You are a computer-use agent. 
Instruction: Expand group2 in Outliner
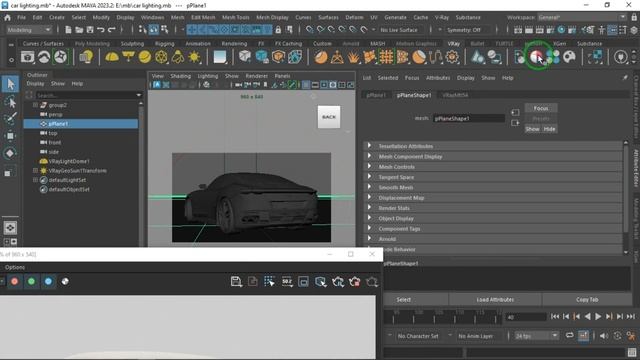point(36,105)
